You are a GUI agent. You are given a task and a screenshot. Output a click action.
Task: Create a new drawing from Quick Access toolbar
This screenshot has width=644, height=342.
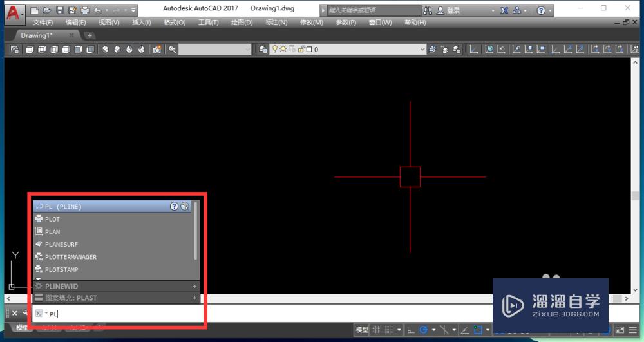point(35,10)
